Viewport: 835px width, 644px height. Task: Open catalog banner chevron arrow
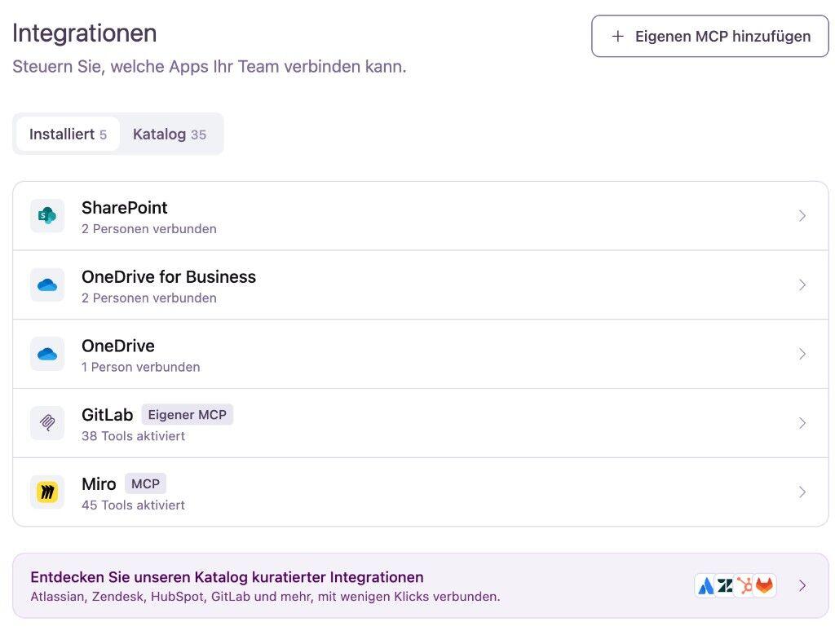click(x=802, y=586)
